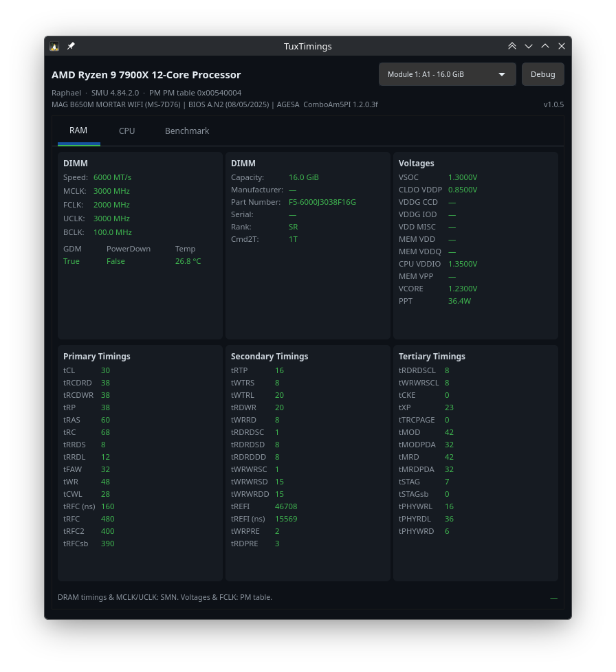Viewport: 616px width, 672px height.
Task: Click the Tertiary Timings heading
Action: pos(432,357)
